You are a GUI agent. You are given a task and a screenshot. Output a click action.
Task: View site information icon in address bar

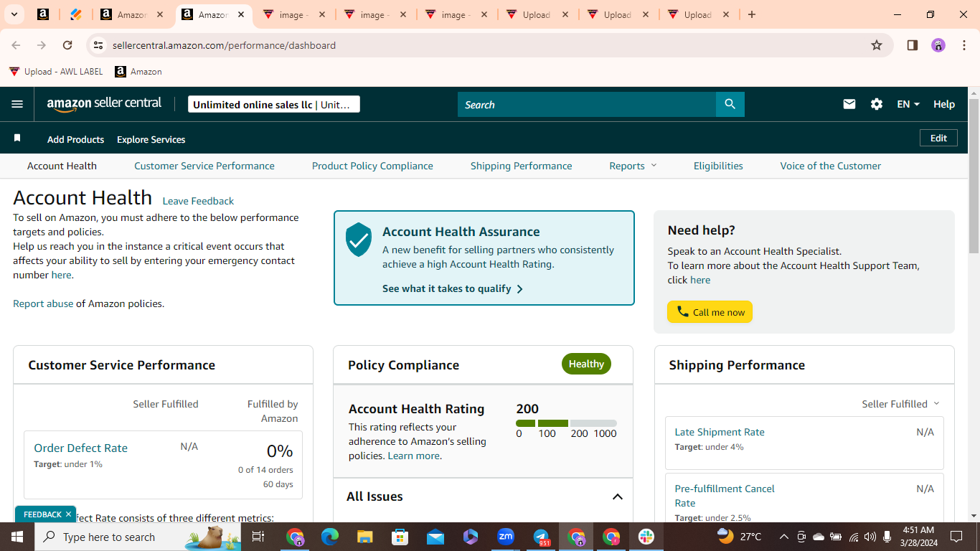point(98,45)
